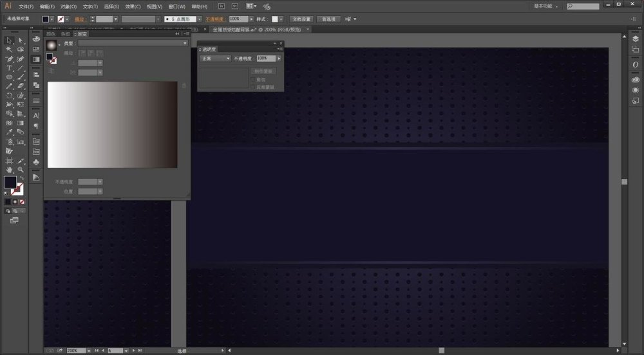Switch to the 色板 (Swatches) tab

tap(65, 34)
